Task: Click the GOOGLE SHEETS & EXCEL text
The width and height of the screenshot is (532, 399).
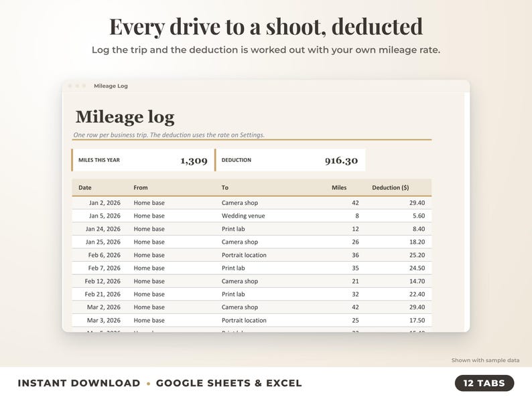Action: 228,383
